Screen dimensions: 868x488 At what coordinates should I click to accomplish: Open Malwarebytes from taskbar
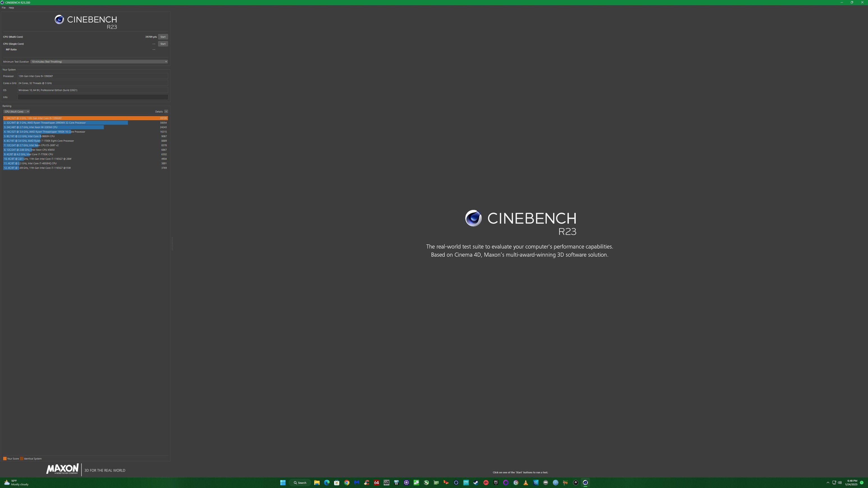357,483
